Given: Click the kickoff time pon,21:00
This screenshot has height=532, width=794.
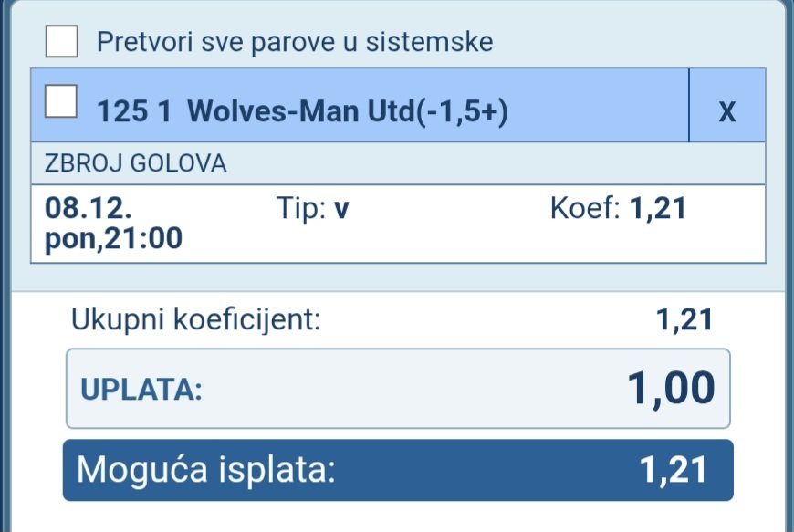Looking at the screenshot, I should 114,239.
